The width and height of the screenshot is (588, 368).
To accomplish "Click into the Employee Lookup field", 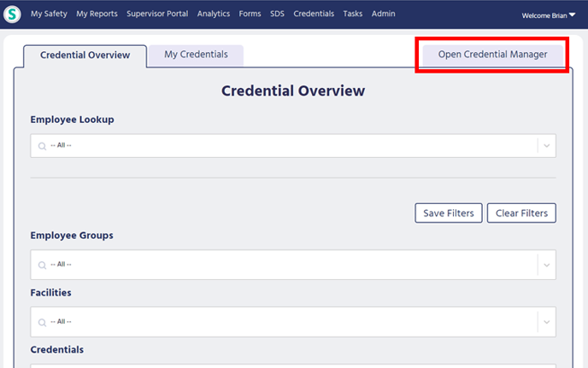I will [x=293, y=146].
